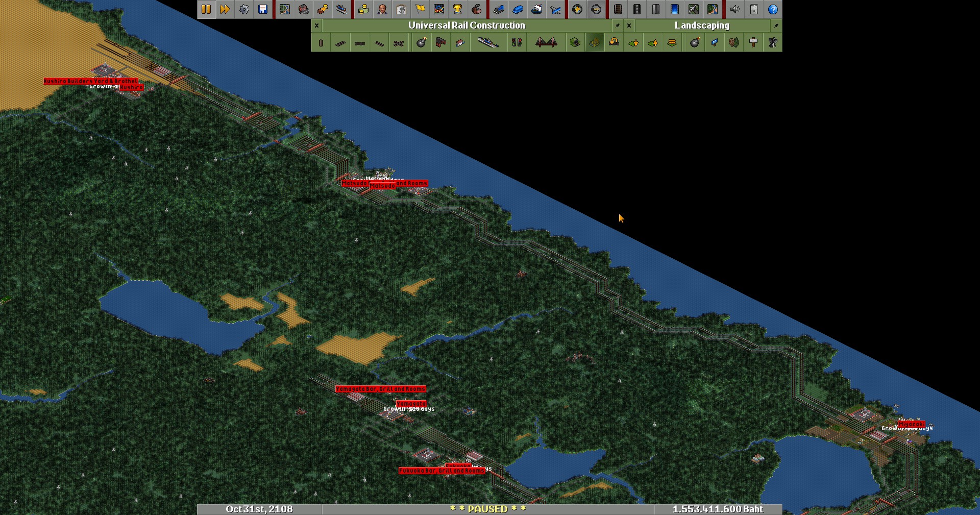Click Kushiro Builders Yard & Brothel sign

coord(90,81)
